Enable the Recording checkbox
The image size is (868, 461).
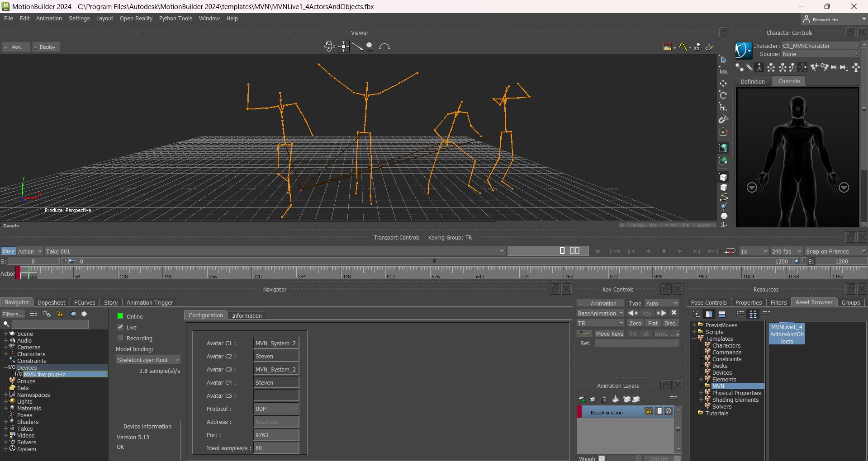coord(120,338)
